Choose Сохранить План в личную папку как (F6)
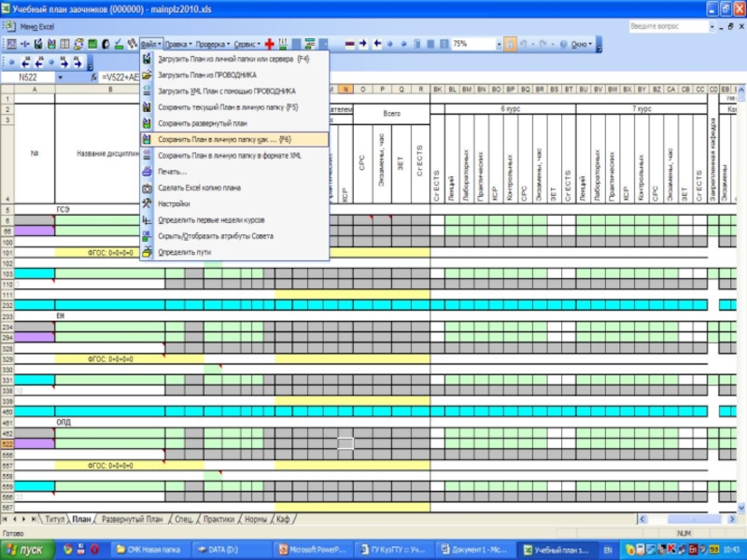 pyautogui.click(x=232, y=139)
